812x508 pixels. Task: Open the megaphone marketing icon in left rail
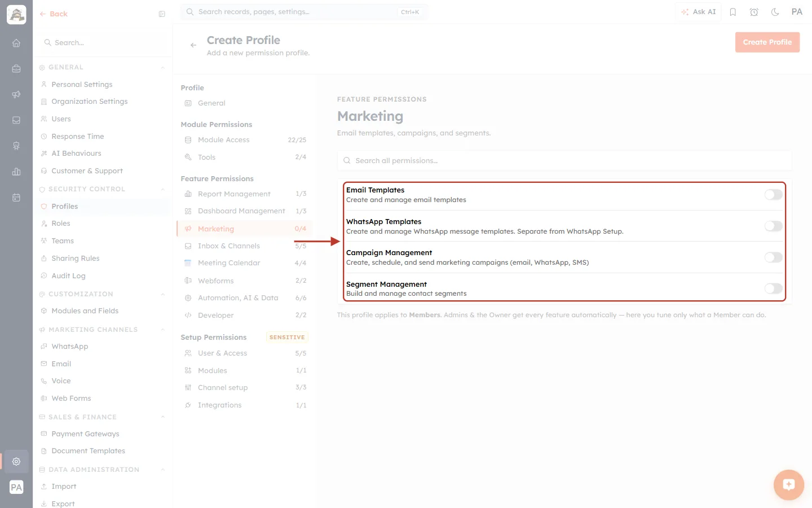(x=16, y=94)
